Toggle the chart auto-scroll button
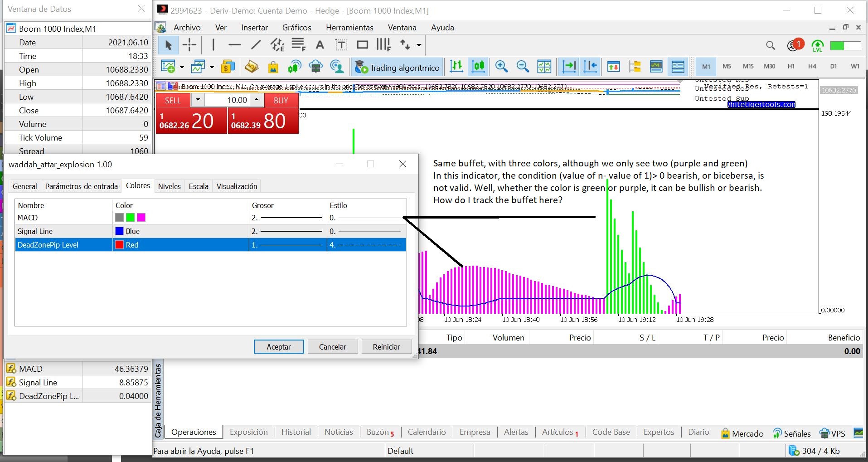Screen dimensions: 868x462 (x=569, y=67)
